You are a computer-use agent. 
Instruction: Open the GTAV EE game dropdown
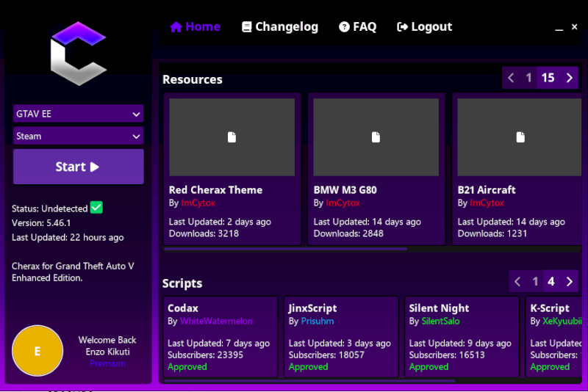[x=78, y=114]
